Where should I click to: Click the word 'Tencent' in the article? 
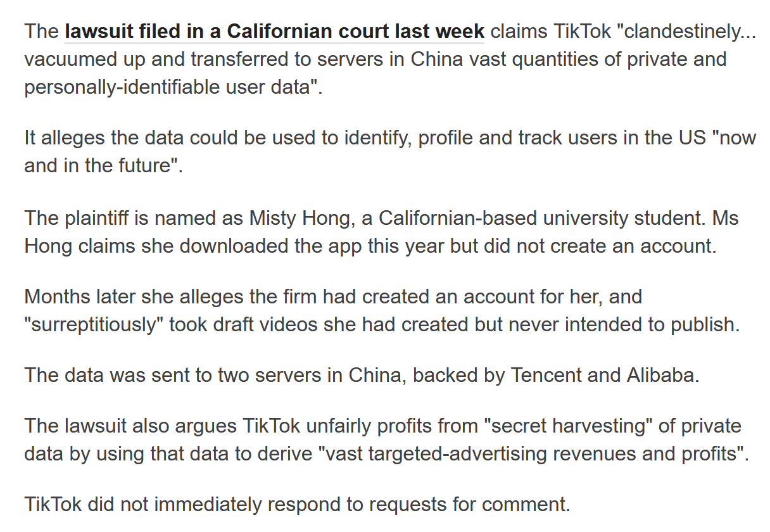click(546, 376)
